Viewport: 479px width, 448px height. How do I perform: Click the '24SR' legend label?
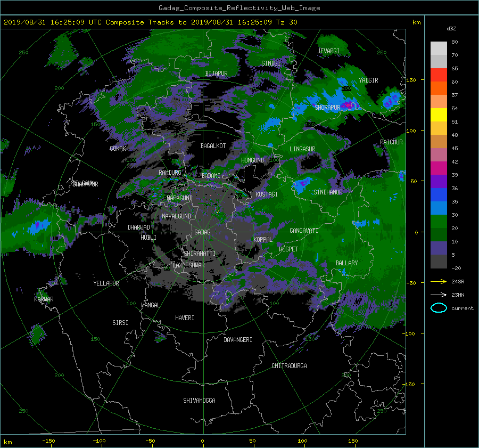point(458,281)
